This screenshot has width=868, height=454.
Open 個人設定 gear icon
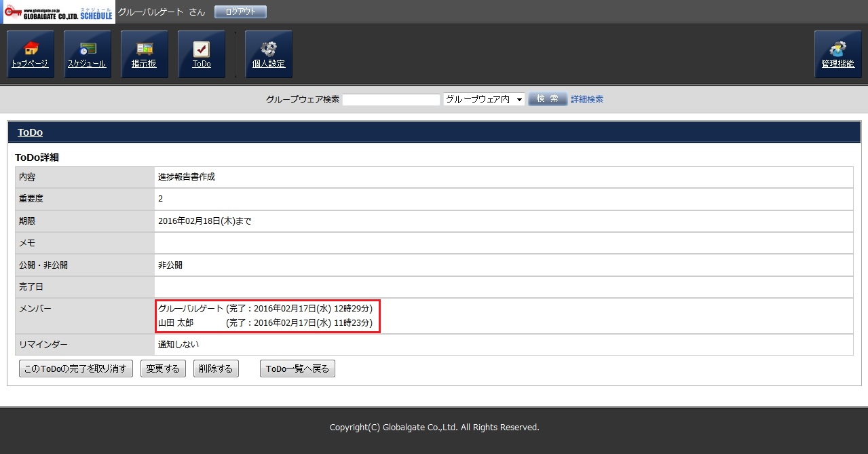[268, 54]
